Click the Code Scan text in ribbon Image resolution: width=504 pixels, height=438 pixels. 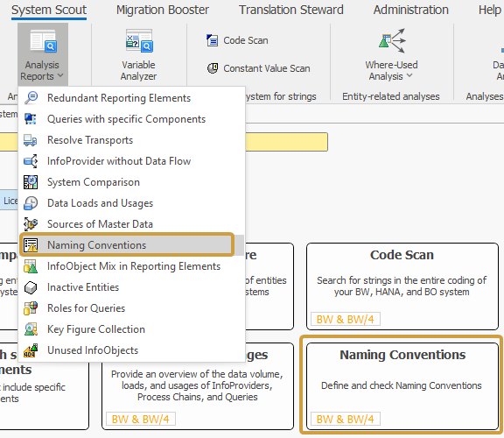(246, 40)
